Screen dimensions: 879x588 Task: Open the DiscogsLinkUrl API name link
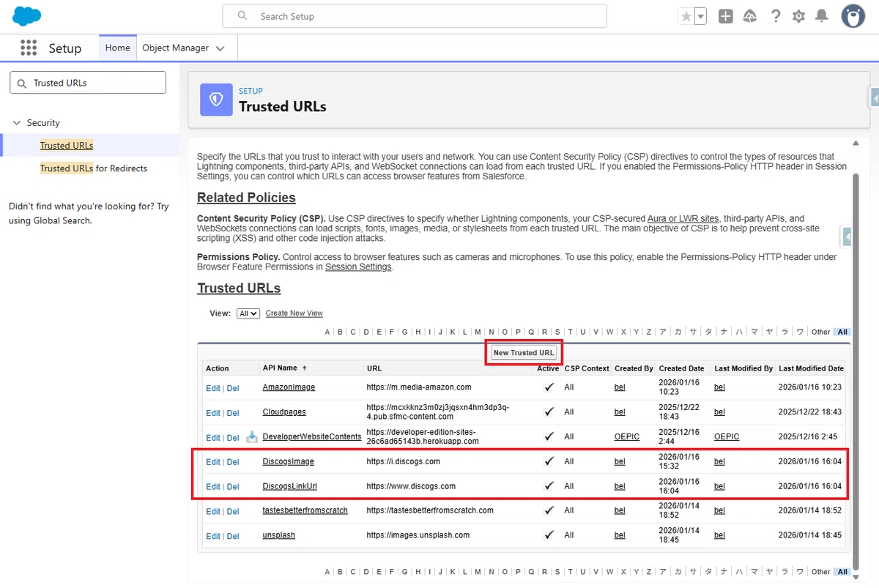[289, 486]
